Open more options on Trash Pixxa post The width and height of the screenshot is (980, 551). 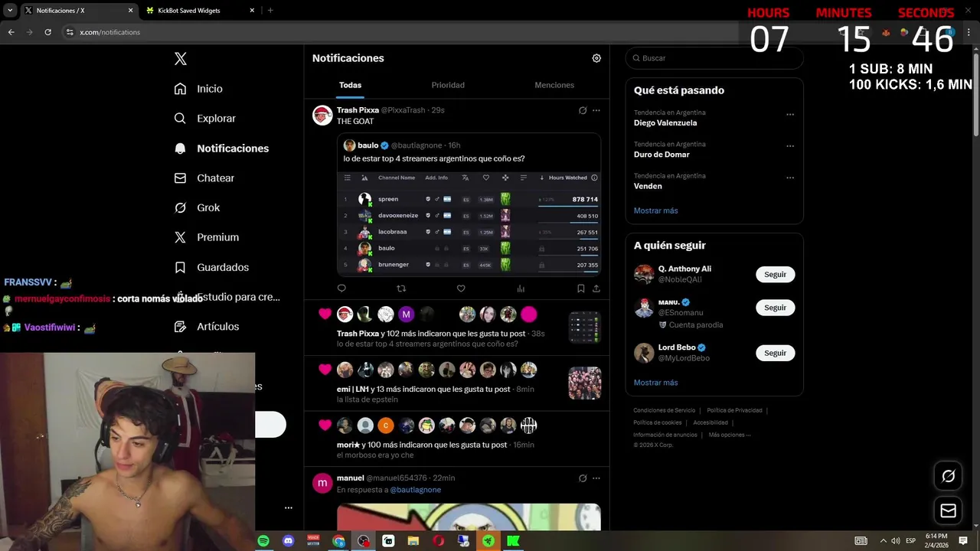pos(596,110)
